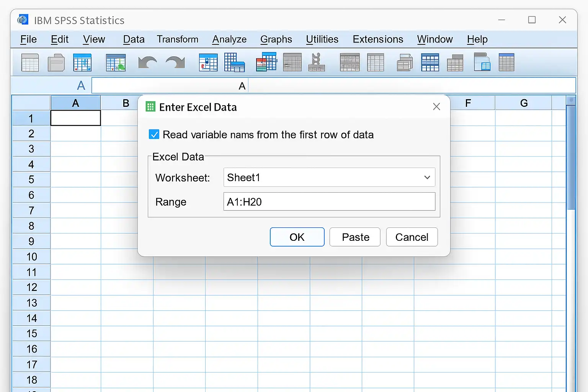Click the stacked printer-style toolbar icon

coord(405,63)
